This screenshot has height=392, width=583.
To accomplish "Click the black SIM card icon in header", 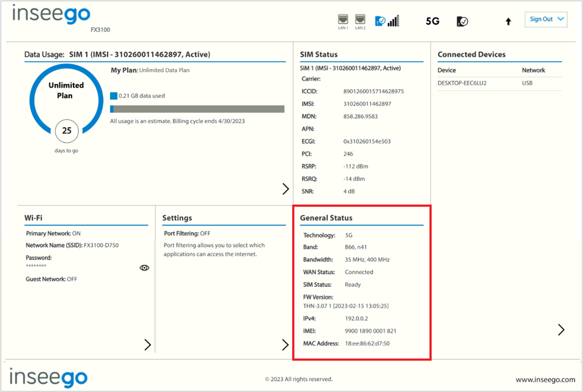I will [462, 22].
